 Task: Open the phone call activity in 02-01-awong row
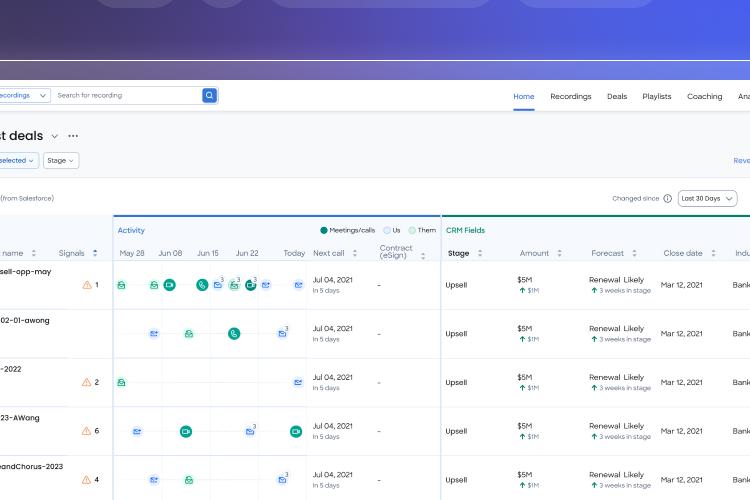coord(234,334)
